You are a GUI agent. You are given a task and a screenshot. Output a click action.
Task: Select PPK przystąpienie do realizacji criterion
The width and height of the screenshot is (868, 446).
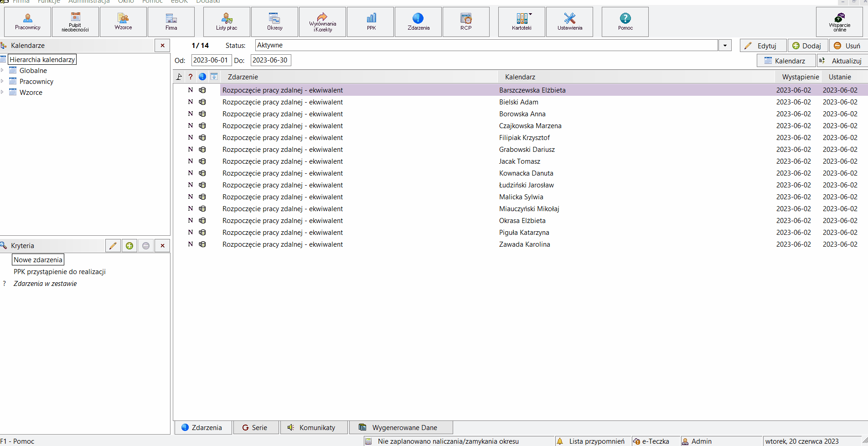coord(60,272)
